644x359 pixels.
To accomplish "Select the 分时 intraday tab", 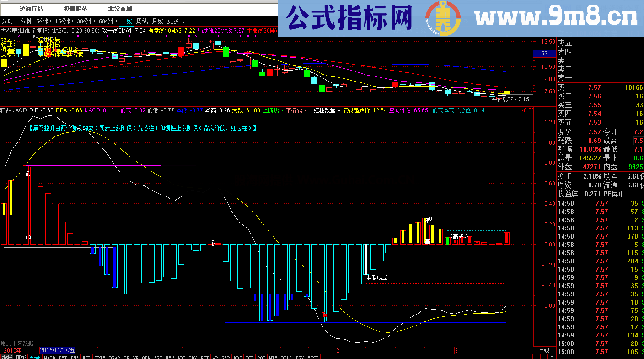I will tap(7, 21).
